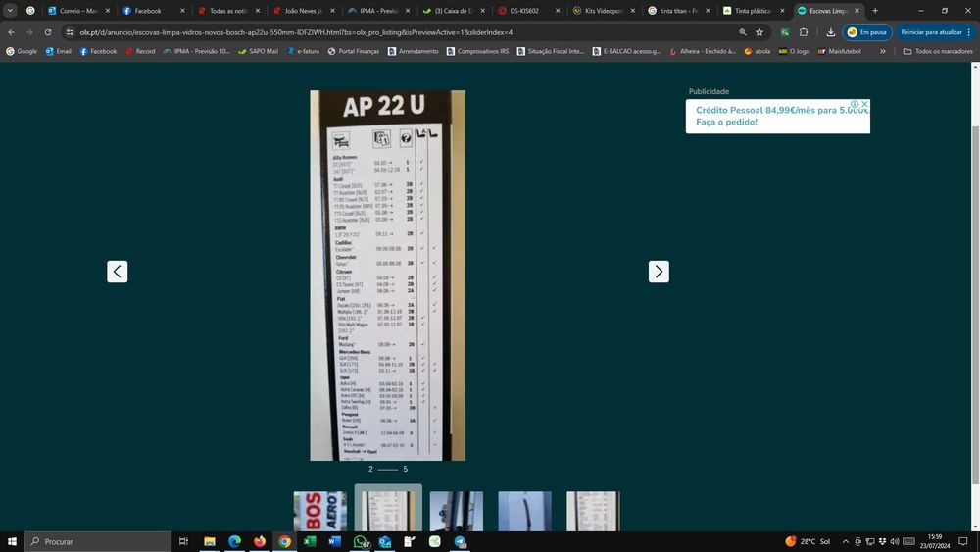Viewport: 980px width, 552px height.
Task: Click the main AP 22 U chart image
Action: [x=387, y=276]
